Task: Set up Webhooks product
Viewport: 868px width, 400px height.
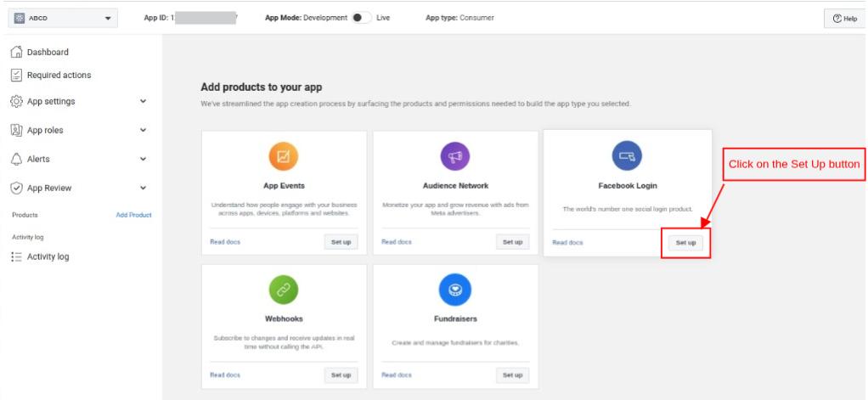Action: [341, 375]
